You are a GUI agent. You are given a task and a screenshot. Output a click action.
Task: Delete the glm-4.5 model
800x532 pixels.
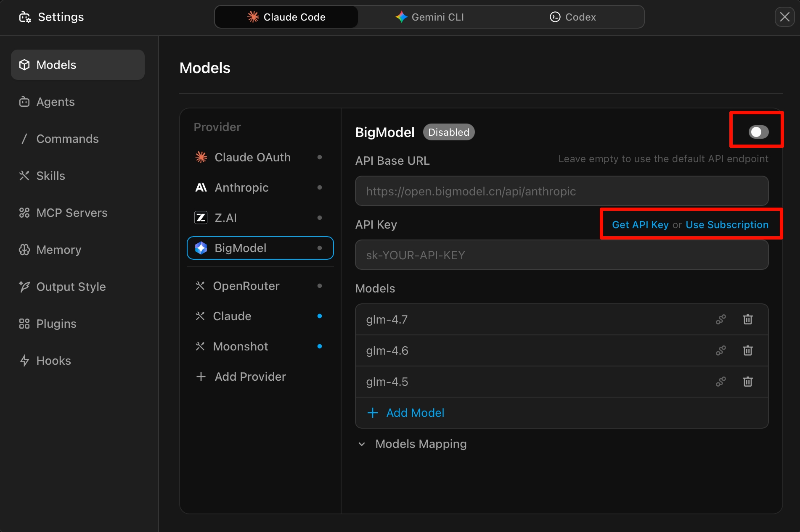(747, 382)
